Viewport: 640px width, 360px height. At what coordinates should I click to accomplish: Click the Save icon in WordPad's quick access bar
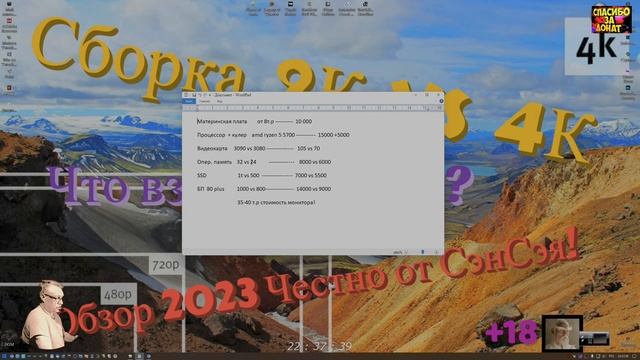tap(194, 95)
